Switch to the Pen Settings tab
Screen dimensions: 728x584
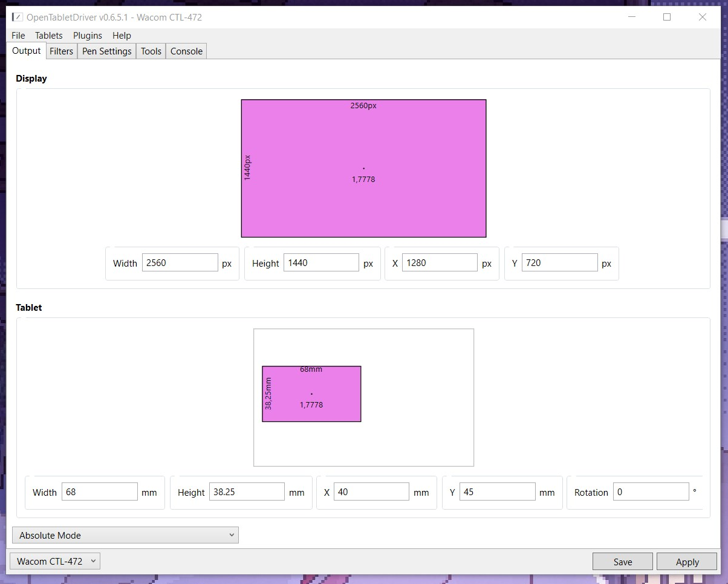coord(107,51)
